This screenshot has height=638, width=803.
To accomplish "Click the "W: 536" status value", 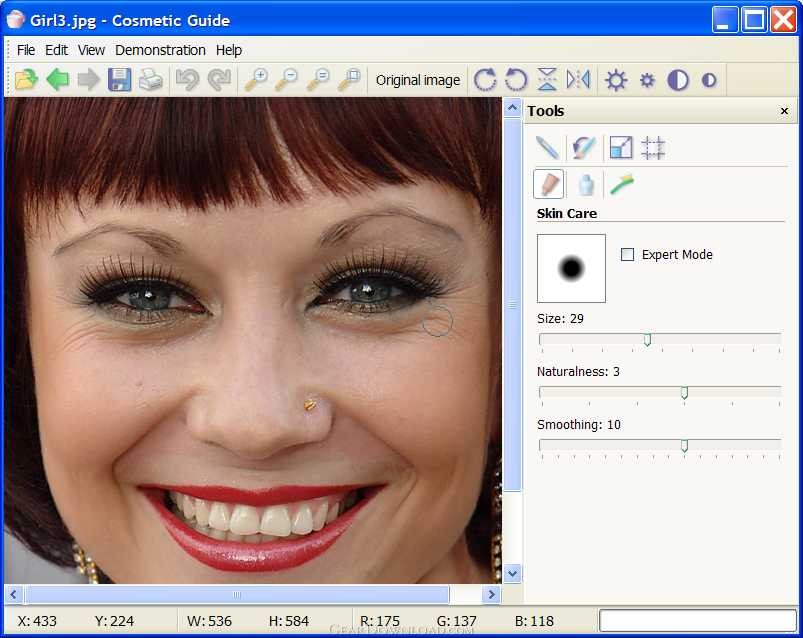I will [x=209, y=621].
